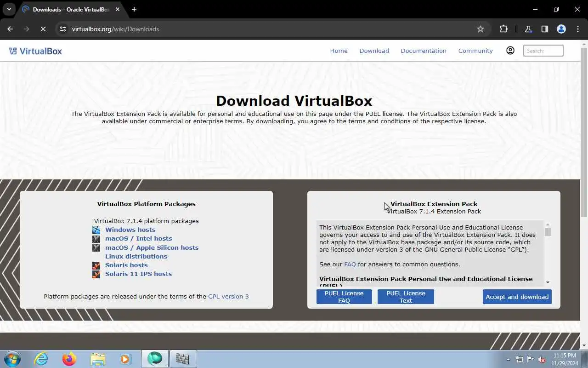
Task: Open the Solaris hosts link
Action: (126, 265)
